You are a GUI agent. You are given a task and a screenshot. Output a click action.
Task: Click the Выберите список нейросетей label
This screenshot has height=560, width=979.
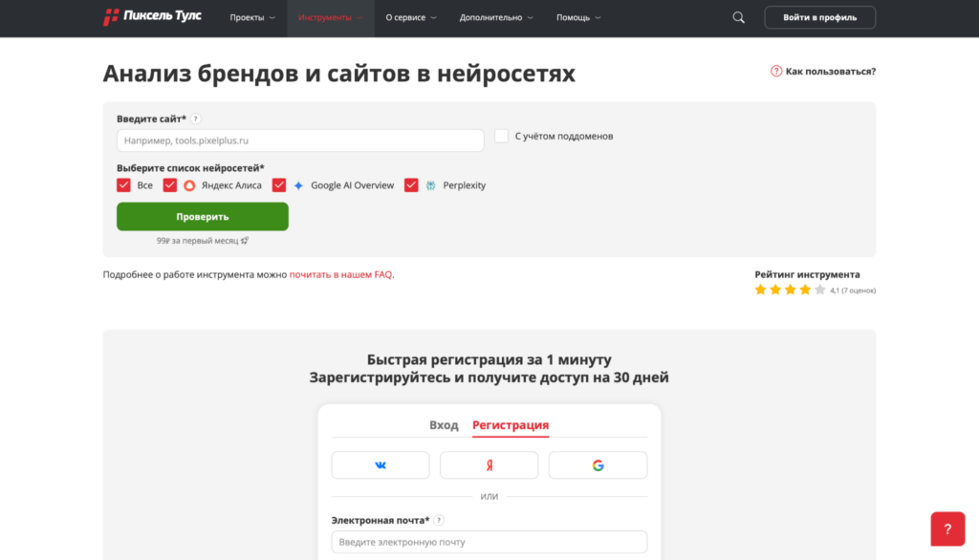(x=190, y=168)
